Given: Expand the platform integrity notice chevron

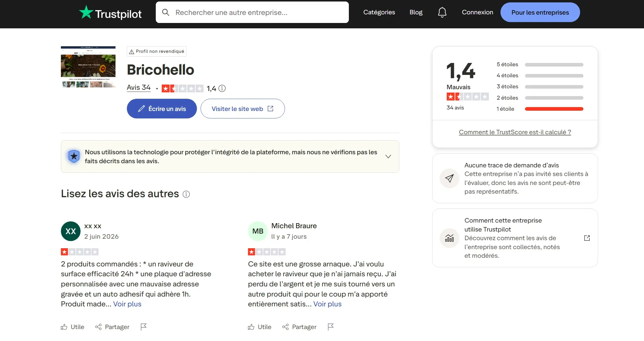Looking at the screenshot, I should point(388,156).
